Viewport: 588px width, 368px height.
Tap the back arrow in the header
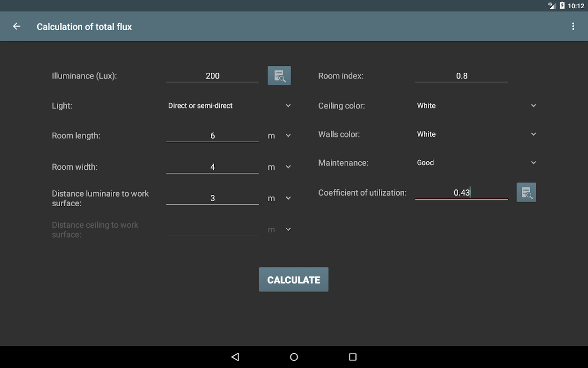(x=17, y=26)
